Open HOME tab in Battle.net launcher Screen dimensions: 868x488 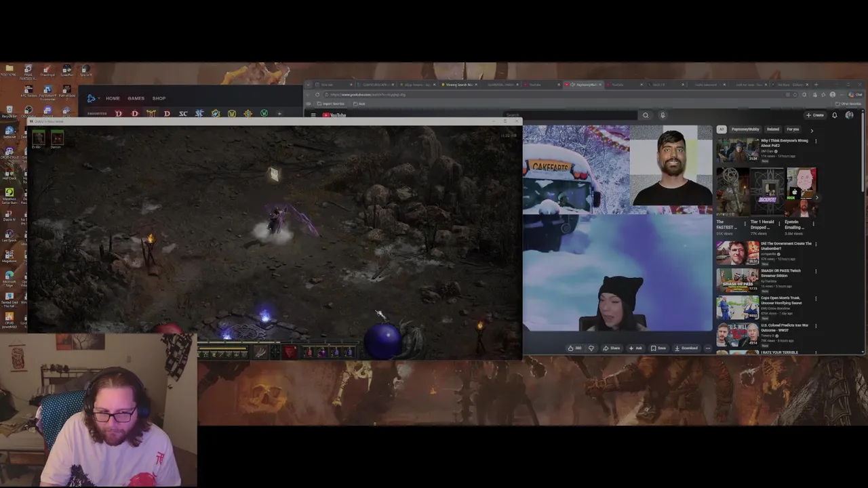pyautogui.click(x=113, y=98)
